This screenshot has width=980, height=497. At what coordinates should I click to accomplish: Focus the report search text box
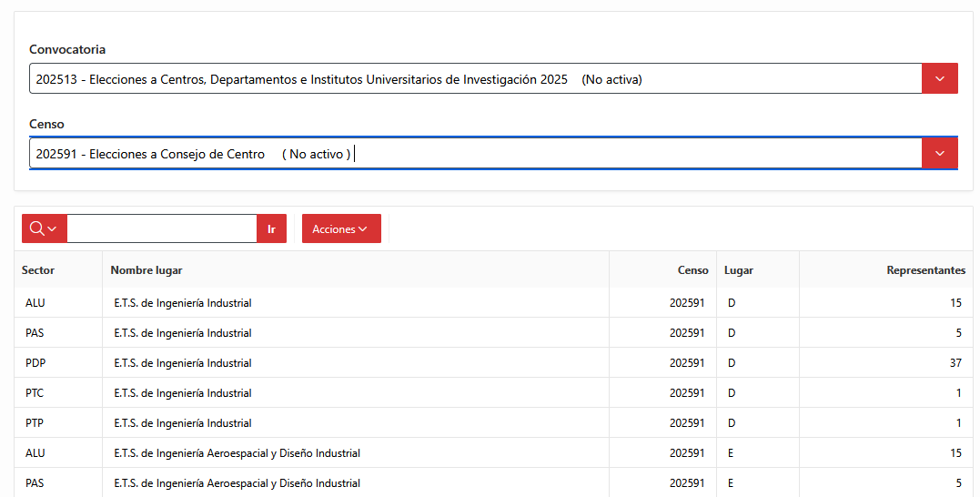click(162, 228)
